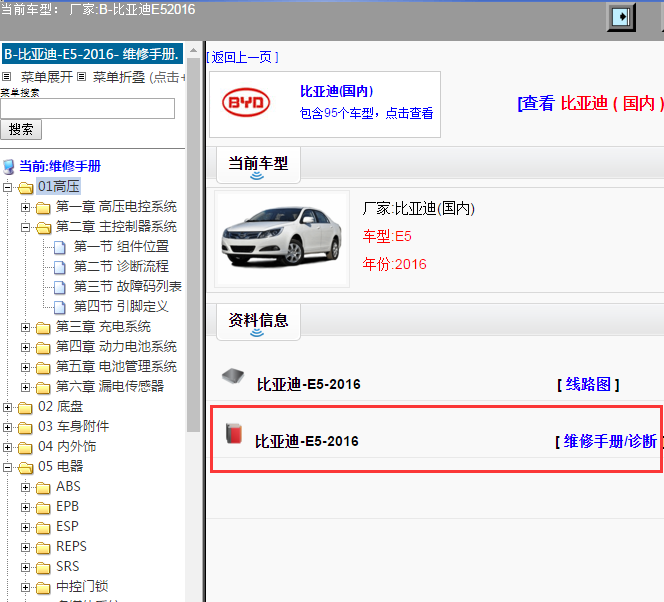Collapse 第二章 主控制器系统 node
This screenshot has height=602, width=664.
[x=25, y=227]
